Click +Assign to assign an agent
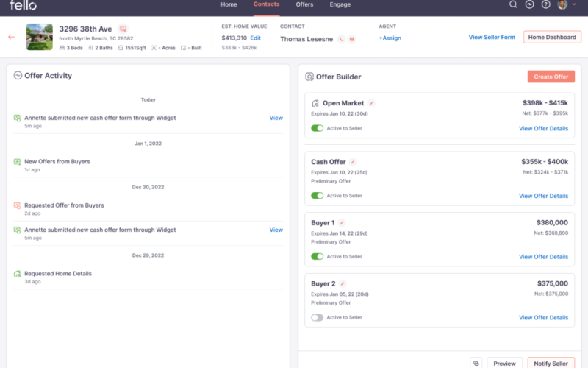Image resolution: width=588 pixels, height=368 pixels. 390,38
